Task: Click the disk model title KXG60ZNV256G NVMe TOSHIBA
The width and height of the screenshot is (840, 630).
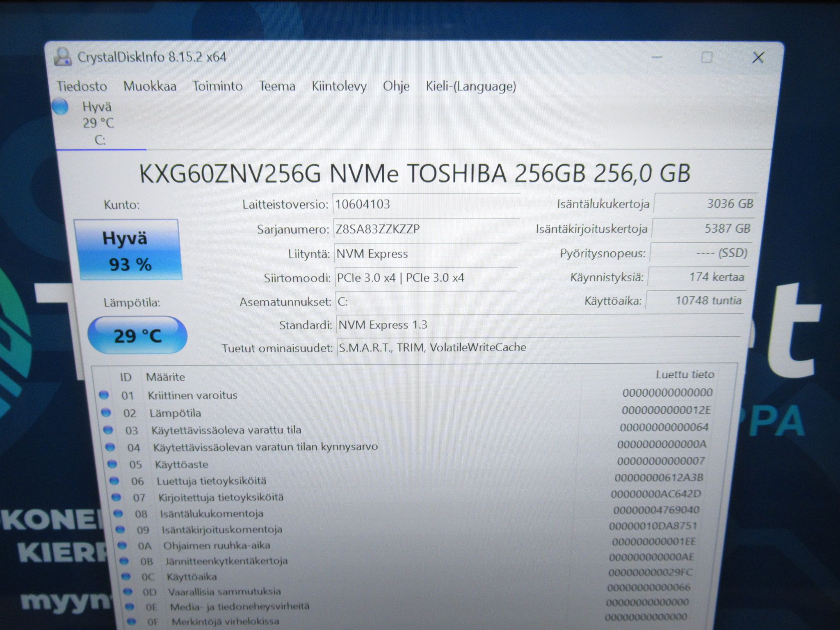Action: tap(415, 173)
